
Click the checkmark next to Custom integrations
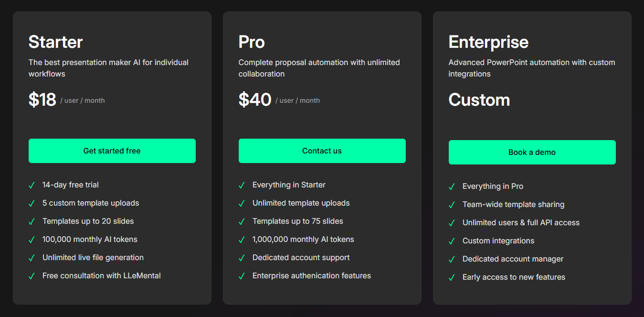coord(452,240)
